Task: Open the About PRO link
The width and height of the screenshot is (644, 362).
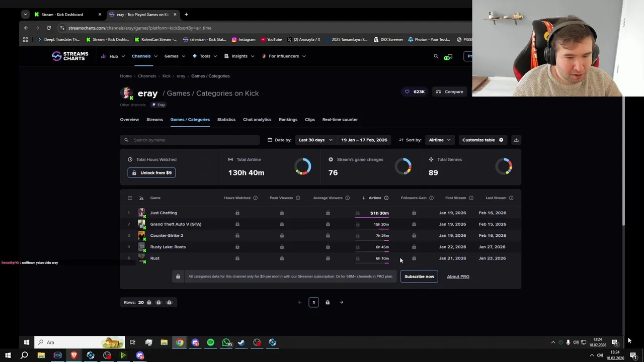Action: coord(458,277)
